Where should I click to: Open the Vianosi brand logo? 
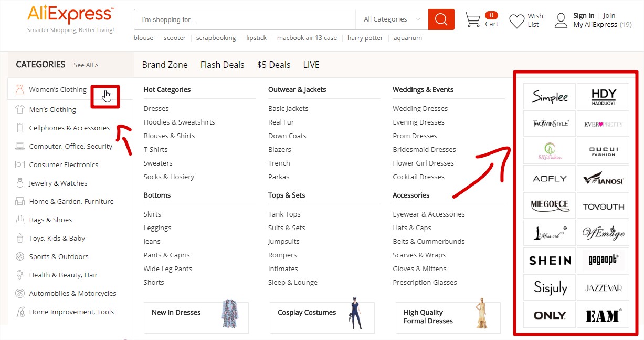(603, 178)
